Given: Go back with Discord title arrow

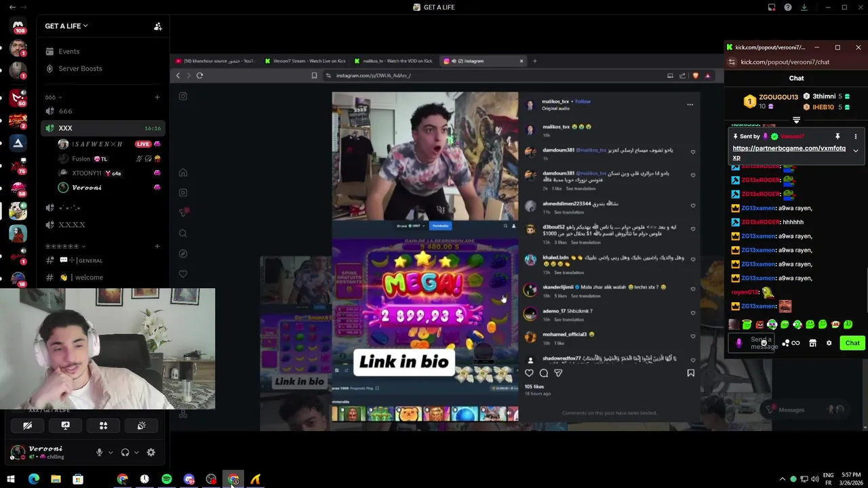Looking at the screenshot, I should pyautogui.click(x=12, y=7).
